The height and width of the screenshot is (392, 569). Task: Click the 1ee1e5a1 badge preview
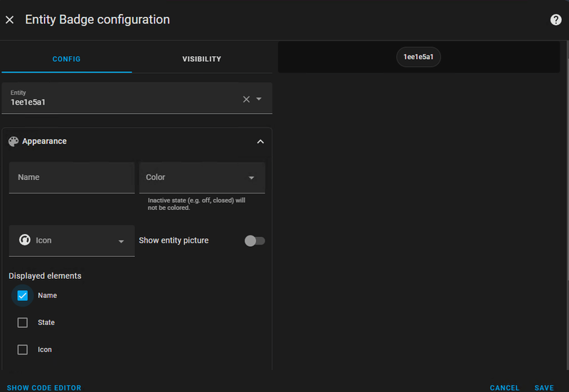418,57
